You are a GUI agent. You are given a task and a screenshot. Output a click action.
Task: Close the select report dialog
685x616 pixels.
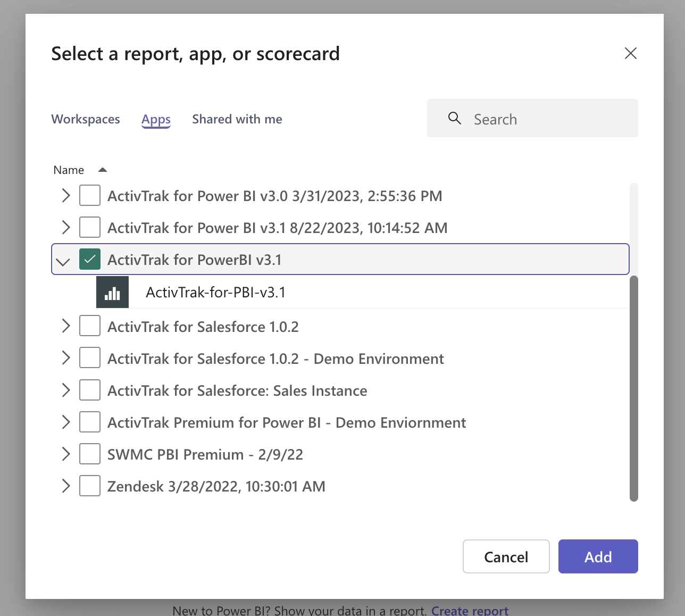(631, 53)
